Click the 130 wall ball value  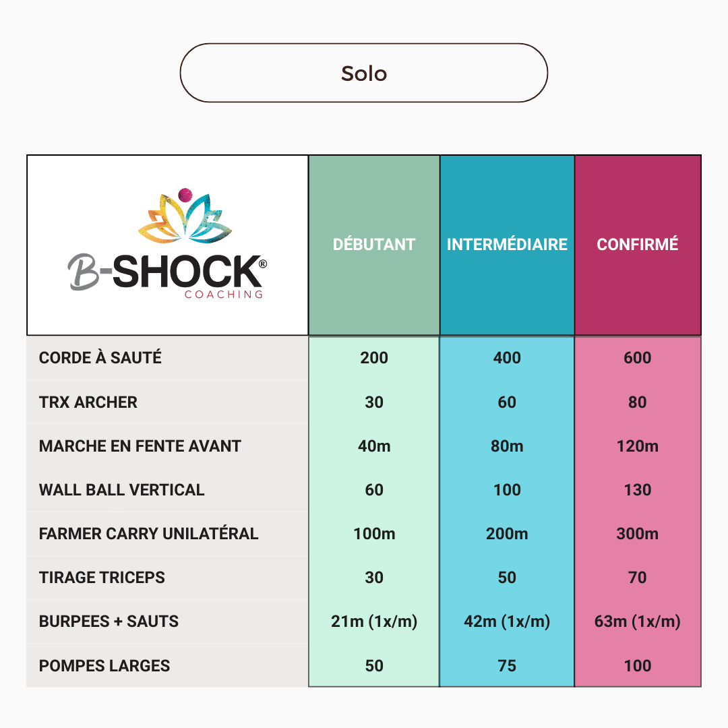tap(638, 490)
